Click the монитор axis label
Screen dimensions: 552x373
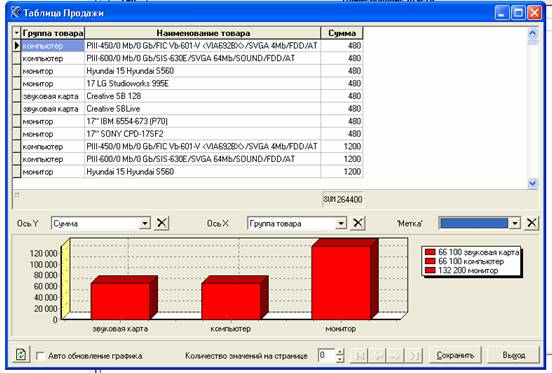pyautogui.click(x=340, y=329)
